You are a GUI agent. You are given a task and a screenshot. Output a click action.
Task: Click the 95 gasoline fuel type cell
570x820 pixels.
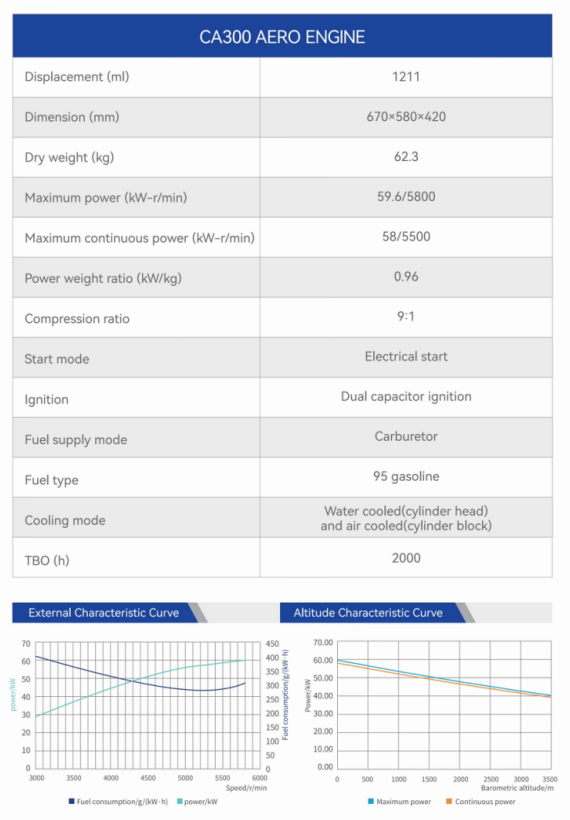coord(406,476)
